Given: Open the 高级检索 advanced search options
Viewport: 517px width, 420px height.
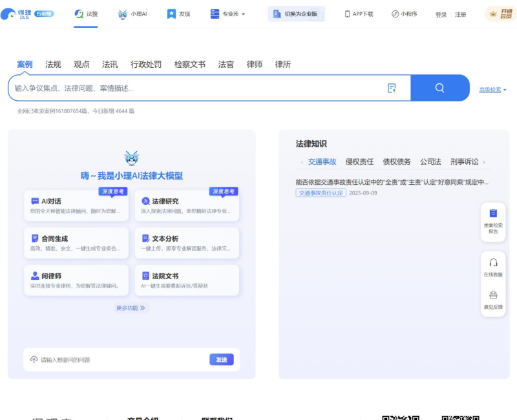Looking at the screenshot, I should [x=491, y=90].
